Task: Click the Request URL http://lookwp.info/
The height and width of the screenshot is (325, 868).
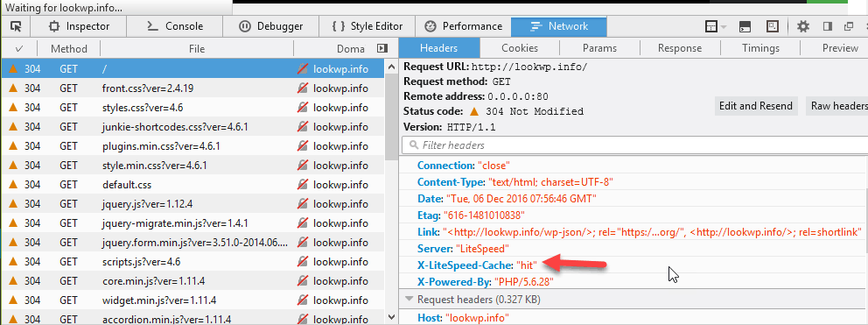Action: [528, 67]
